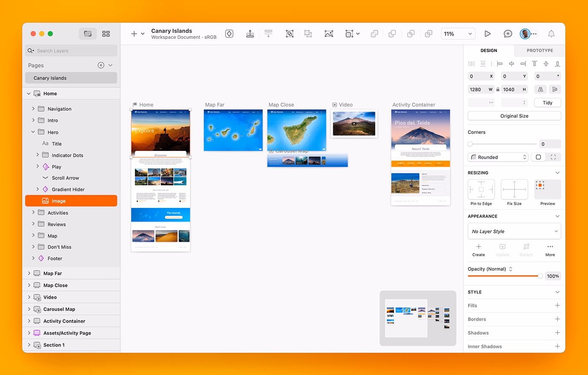The image size is (588, 375).
Task: Click the Create Symbol diamond toolbar icon
Action: tap(229, 34)
